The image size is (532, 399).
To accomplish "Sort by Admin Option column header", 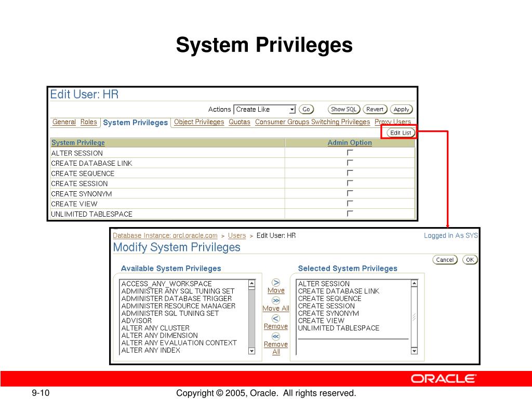I will point(350,143).
